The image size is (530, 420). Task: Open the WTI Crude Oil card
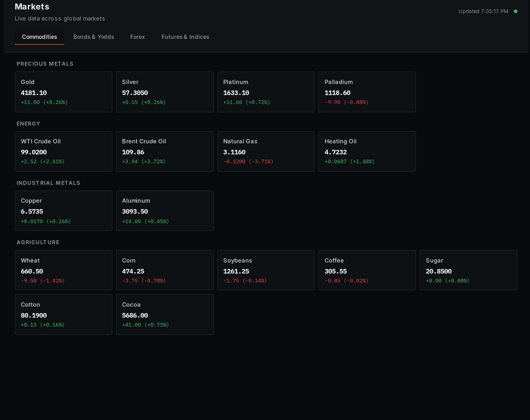(63, 151)
